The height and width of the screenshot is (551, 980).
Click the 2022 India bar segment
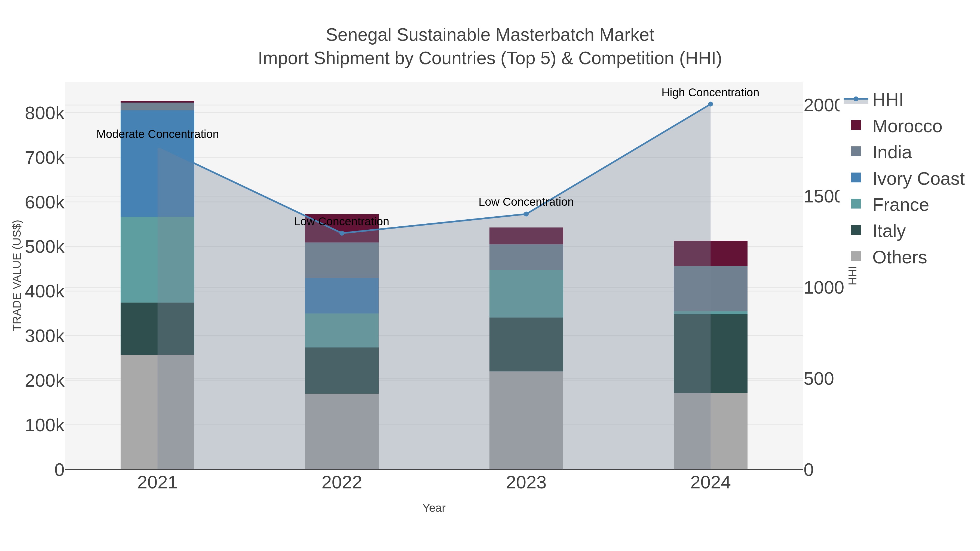342,260
